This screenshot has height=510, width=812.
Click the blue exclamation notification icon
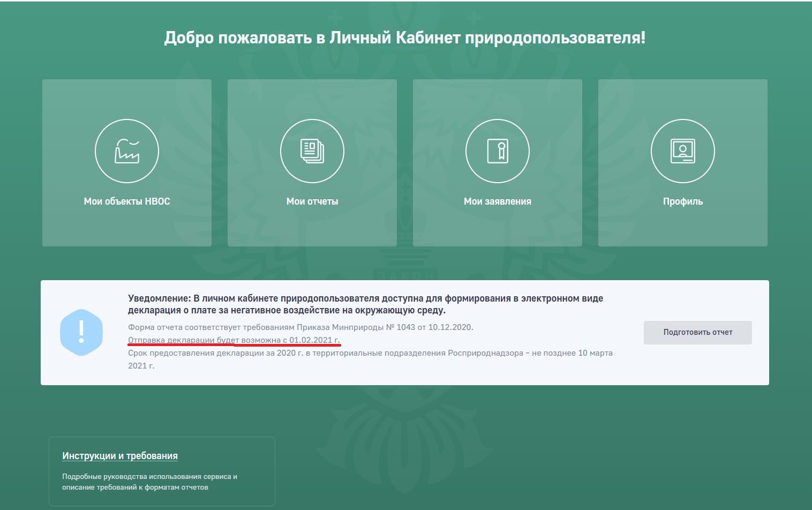(81, 332)
